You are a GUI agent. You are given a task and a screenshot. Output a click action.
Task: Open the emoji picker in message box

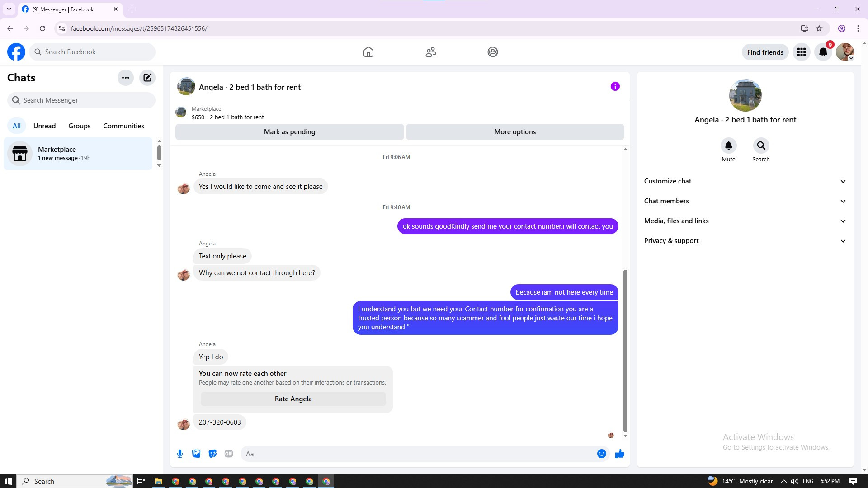tap(601, 454)
